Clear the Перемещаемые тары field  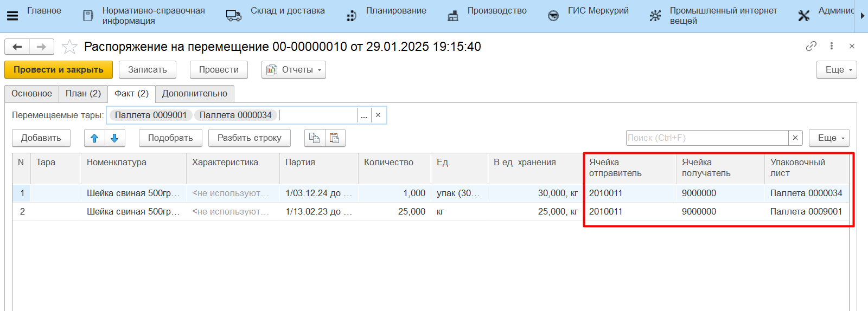point(378,115)
